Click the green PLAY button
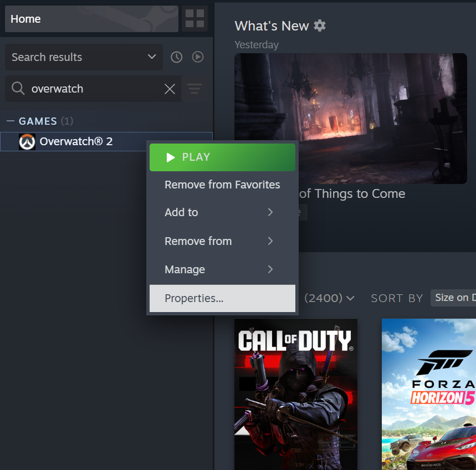 point(222,157)
